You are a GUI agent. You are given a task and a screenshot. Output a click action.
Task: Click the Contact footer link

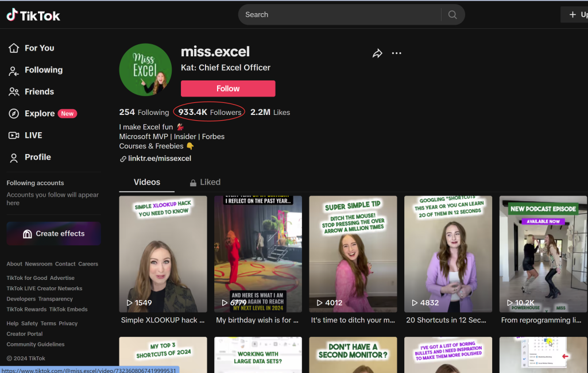point(65,264)
